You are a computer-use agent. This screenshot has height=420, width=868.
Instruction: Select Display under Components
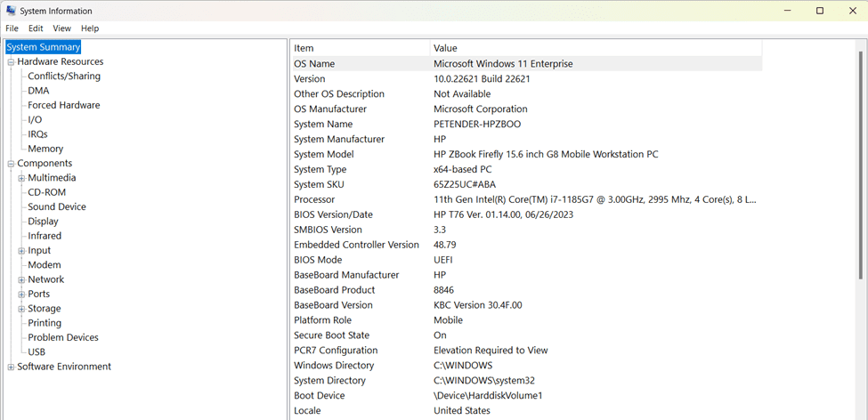coord(44,221)
